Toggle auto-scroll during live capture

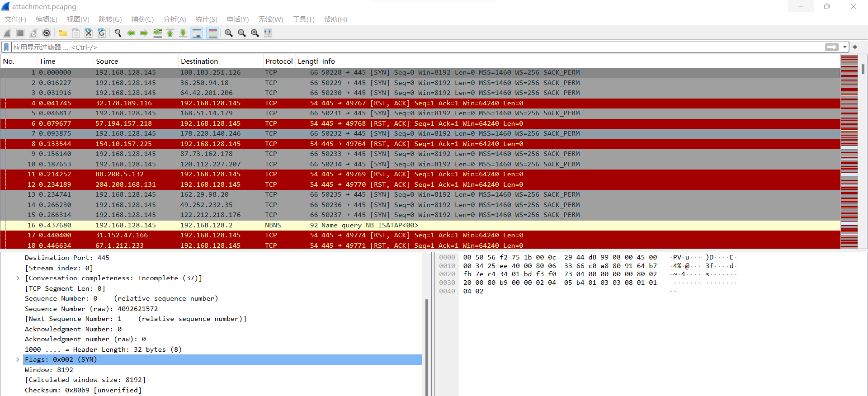click(197, 33)
